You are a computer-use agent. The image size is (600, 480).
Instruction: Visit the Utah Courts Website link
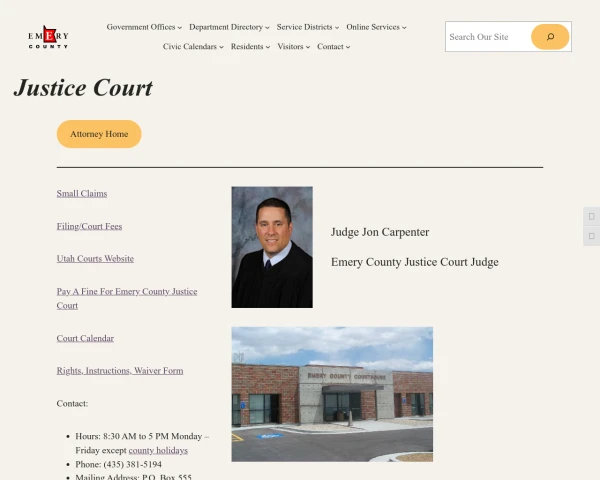click(x=95, y=259)
